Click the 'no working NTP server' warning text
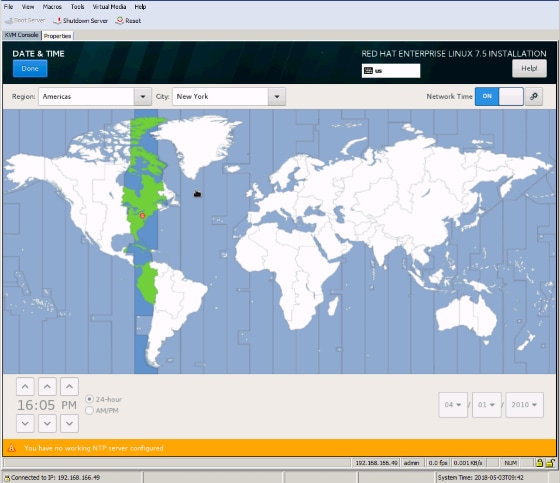Screen dimensions: 560x483 click(94, 448)
